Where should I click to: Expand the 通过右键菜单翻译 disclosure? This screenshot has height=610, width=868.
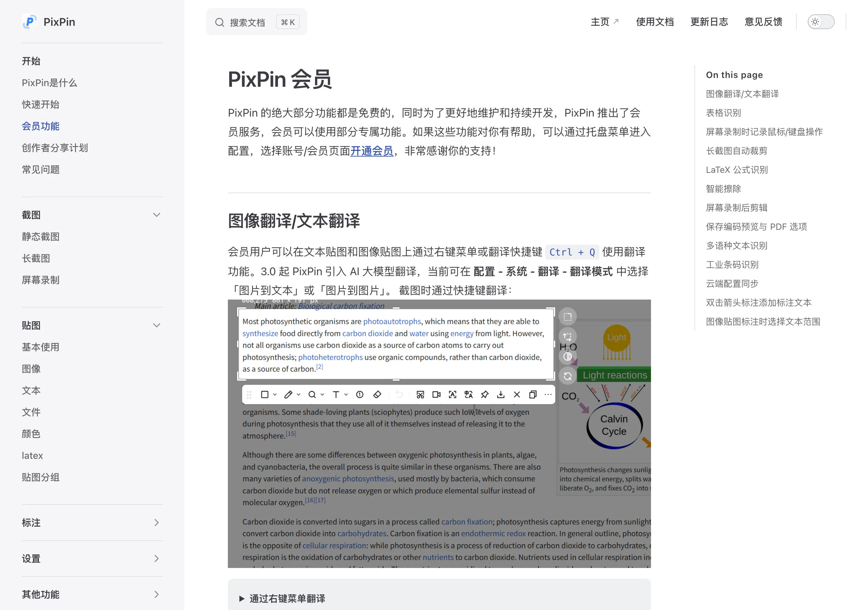click(x=282, y=598)
